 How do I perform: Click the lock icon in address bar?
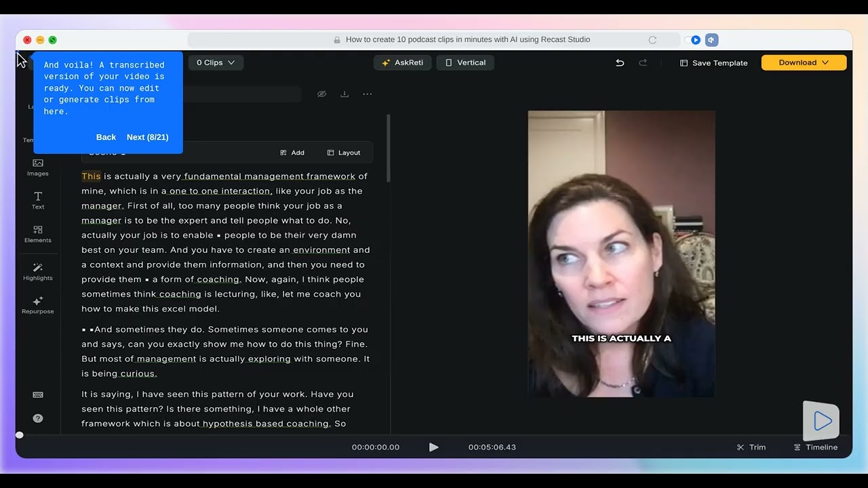tap(337, 40)
